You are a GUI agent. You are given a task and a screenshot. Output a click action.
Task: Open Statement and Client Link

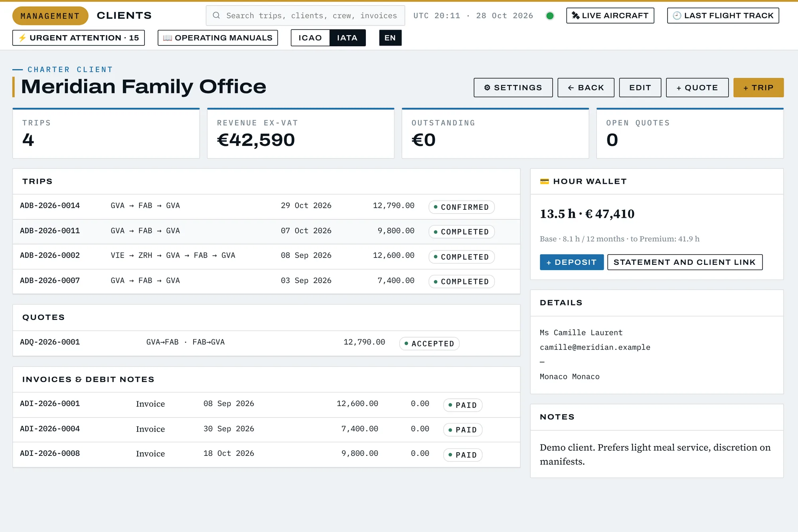685,262
